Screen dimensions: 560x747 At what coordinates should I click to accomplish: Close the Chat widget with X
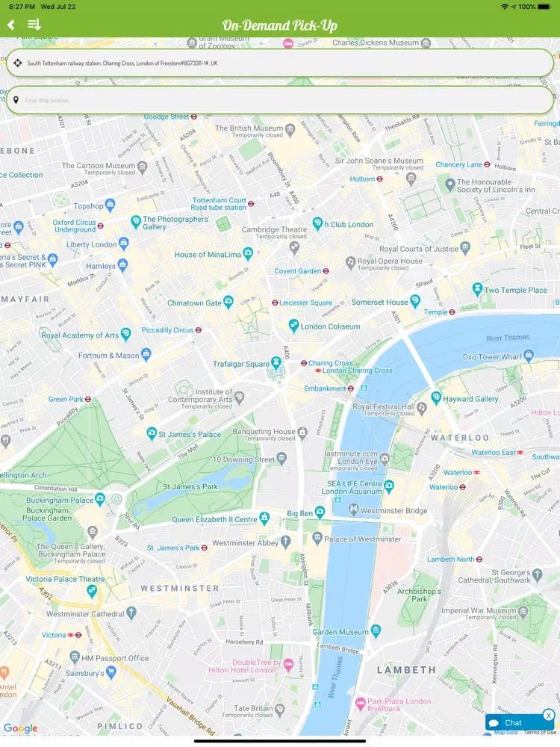click(549, 715)
